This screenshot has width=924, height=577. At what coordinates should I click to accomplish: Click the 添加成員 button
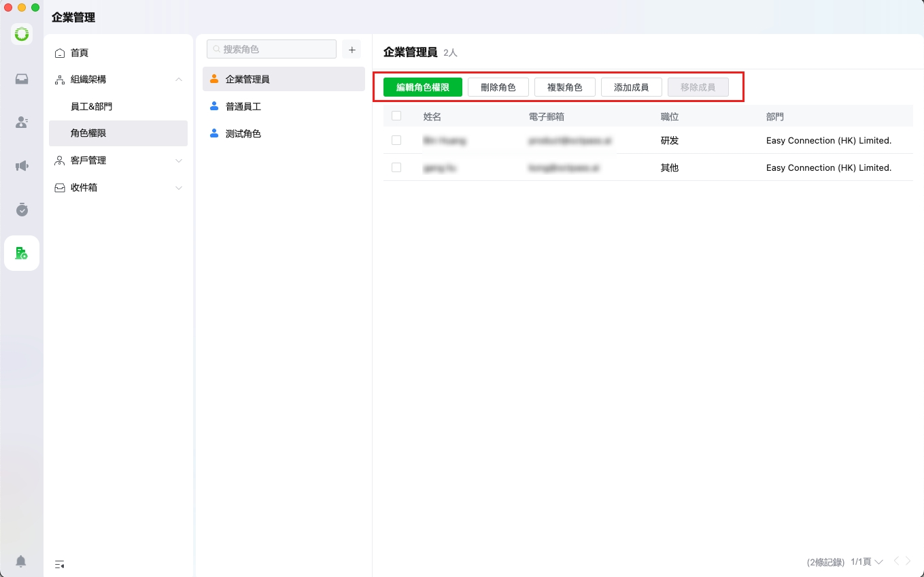(x=631, y=87)
